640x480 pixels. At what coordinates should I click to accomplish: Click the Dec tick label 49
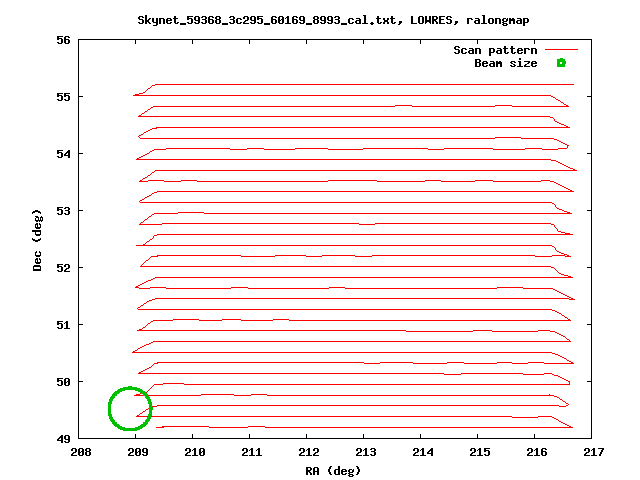(63, 439)
